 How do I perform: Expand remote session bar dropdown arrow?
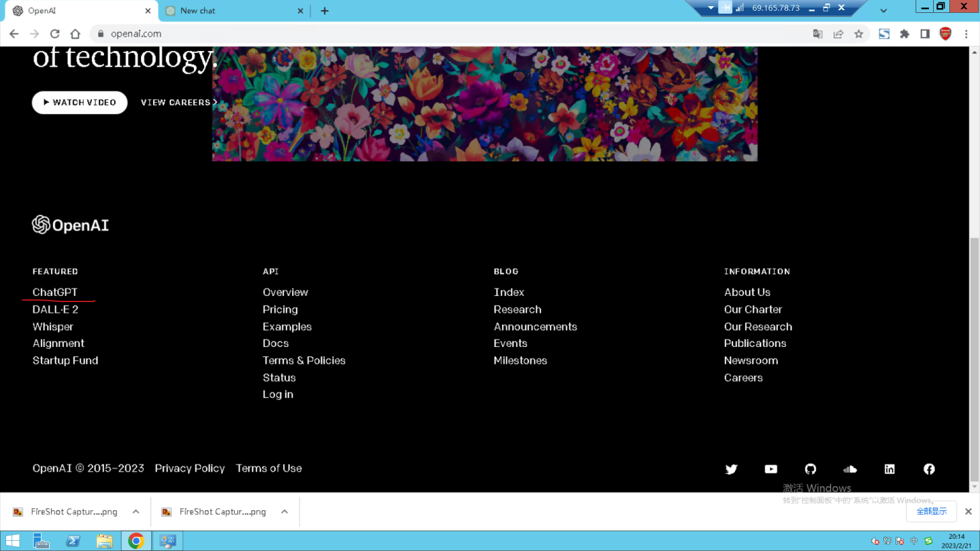tap(710, 8)
